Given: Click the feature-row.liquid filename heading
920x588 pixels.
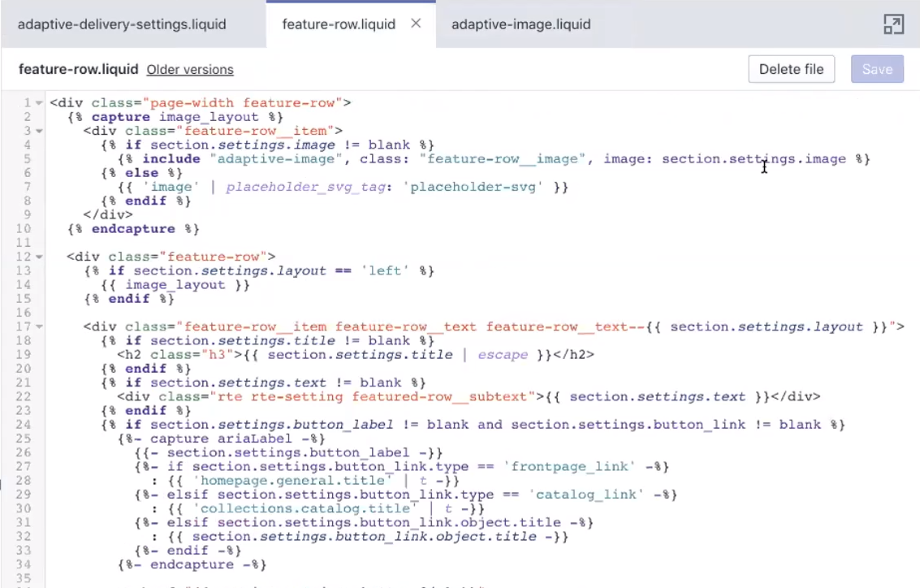Looking at the screenshot, I should click(x=78, y=69).
